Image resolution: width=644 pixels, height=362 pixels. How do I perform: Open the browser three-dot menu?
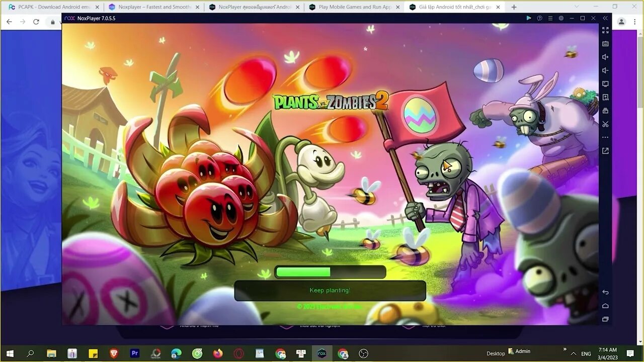(x=634, y=22)
